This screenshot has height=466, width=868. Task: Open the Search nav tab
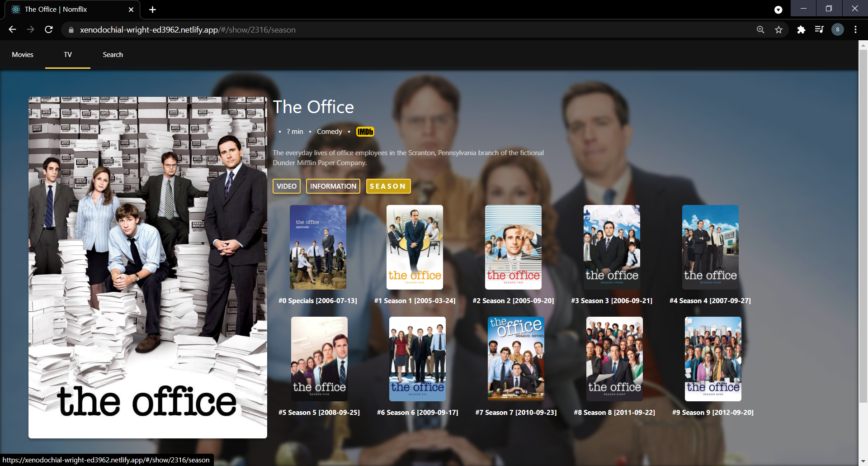click(x=113, y=55)
